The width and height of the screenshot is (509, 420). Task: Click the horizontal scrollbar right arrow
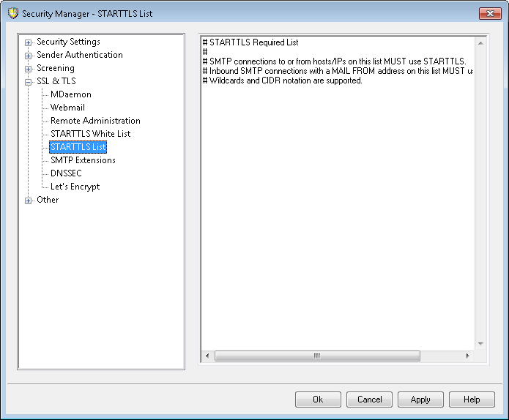(x=467, y=356)
